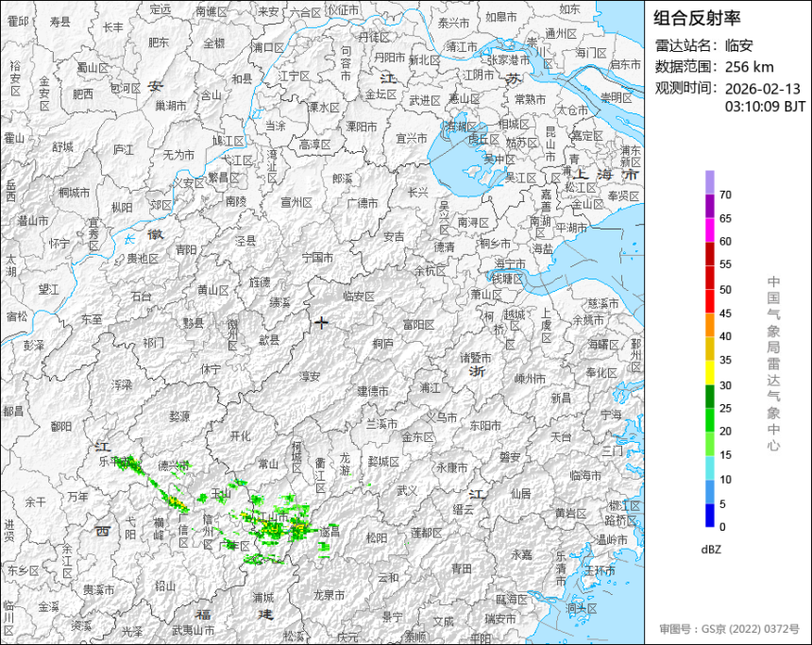Click the 常熟市 map label
Viewport: 812px width, 645px height.
click(530, 98)
